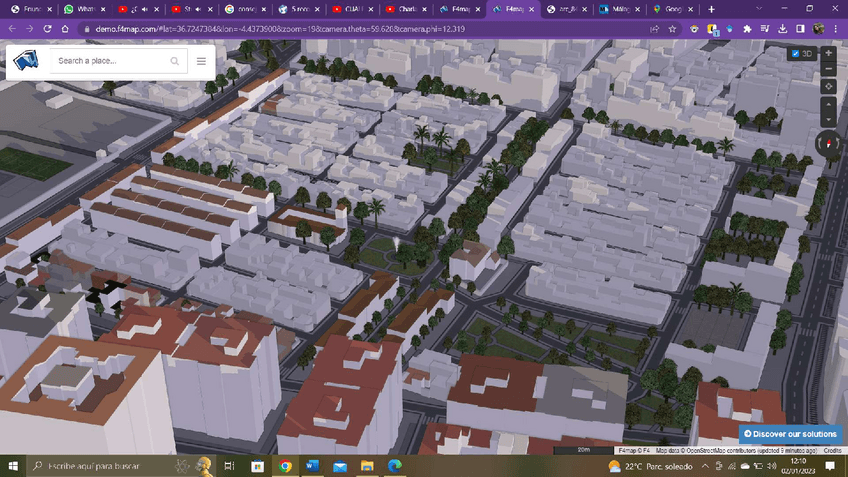
Task: Open the hamburger menu beside search
Action: pos(201,61)
